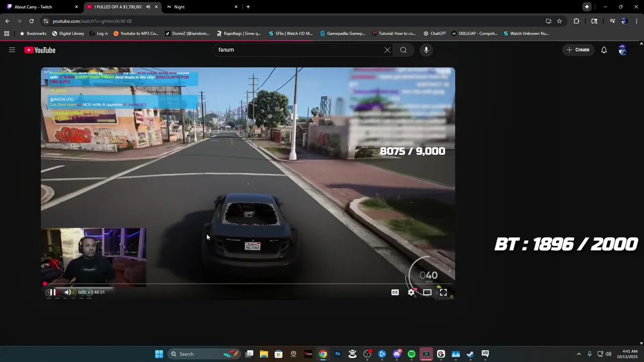Enter fullscreen on the video
The width and height of the screenshot is (644, 362).
(x=443, y=292)
